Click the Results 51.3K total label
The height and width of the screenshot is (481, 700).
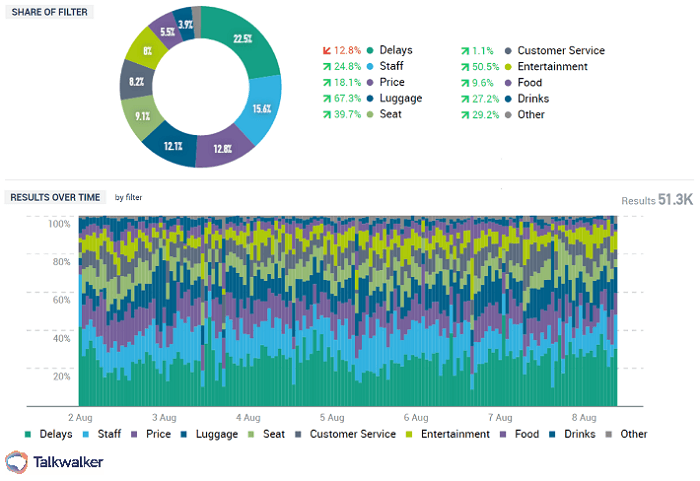(x=657, y=201)
